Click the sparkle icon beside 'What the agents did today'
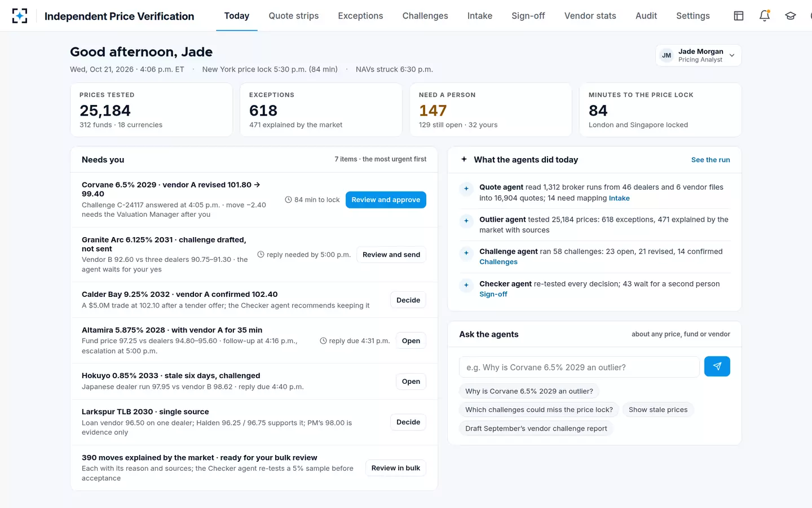The width and height of the screenshot is (812, 508). click(x=464, y=160)
